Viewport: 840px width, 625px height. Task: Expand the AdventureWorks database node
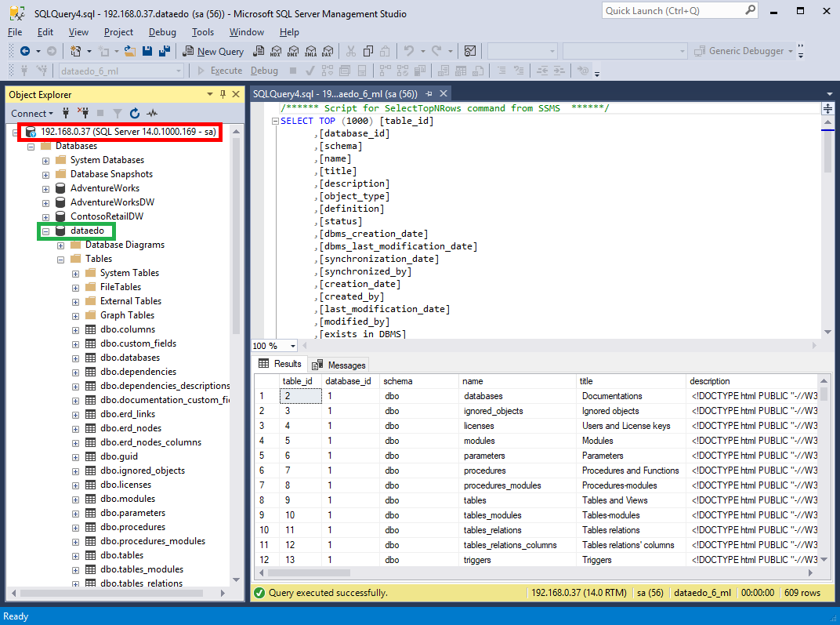click(45, 188)
